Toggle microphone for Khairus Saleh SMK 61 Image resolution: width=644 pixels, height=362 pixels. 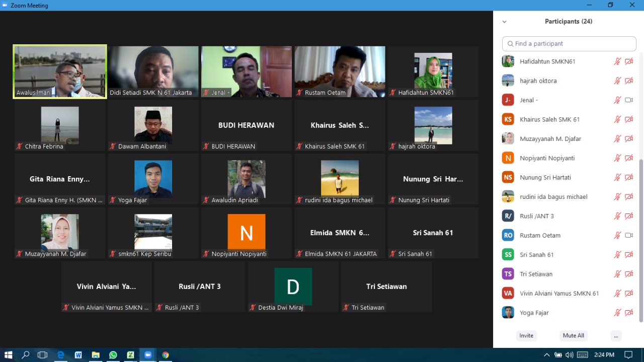coord(617,120)
